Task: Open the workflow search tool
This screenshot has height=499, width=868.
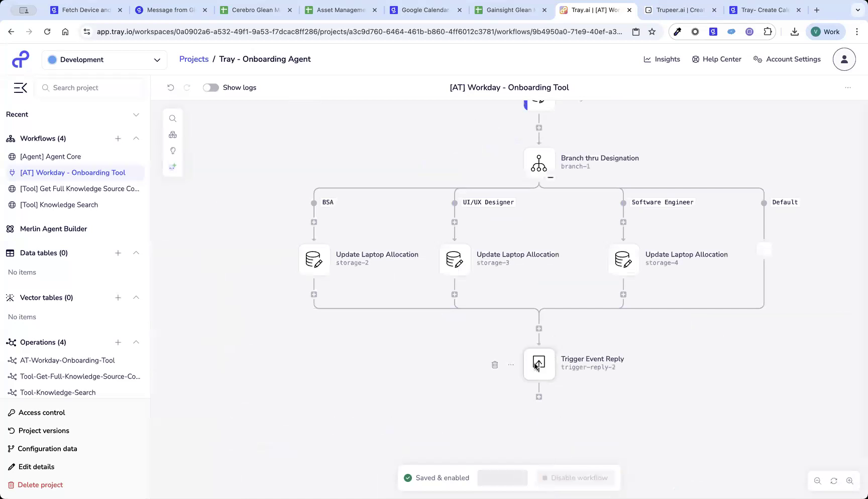Action: (x=173, y=118)
